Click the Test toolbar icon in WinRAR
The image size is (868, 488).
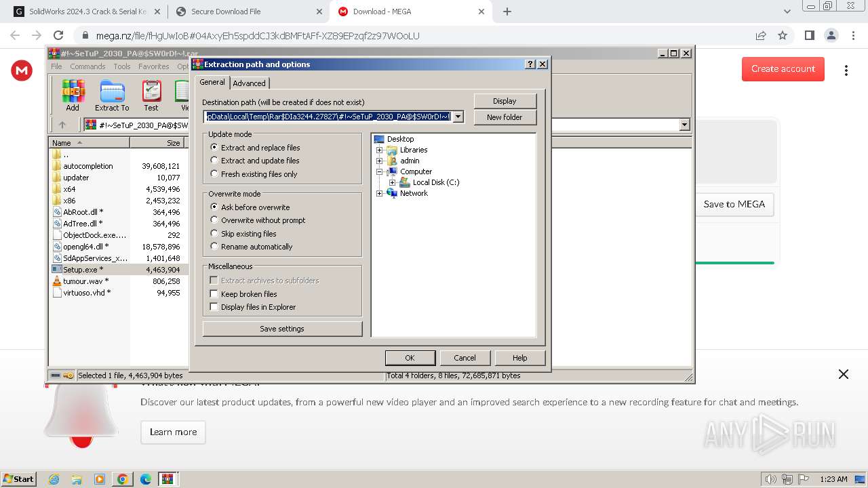pos(151,96)
